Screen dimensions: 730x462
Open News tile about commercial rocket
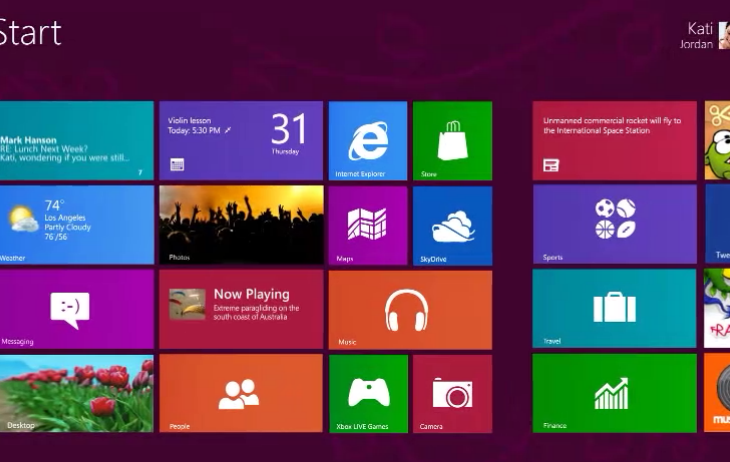[x=614, y=141]
